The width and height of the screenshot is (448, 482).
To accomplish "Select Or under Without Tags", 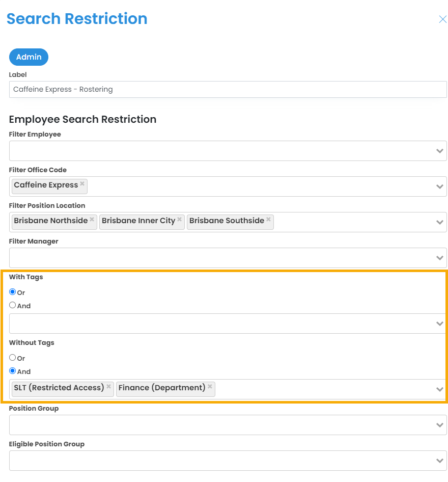I will [x=13, y=358].
